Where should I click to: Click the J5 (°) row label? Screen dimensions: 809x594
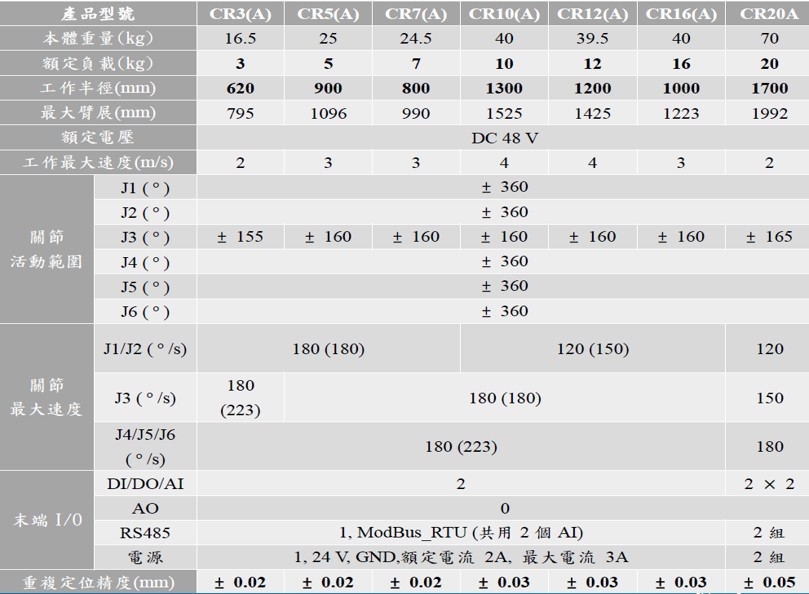145,286
